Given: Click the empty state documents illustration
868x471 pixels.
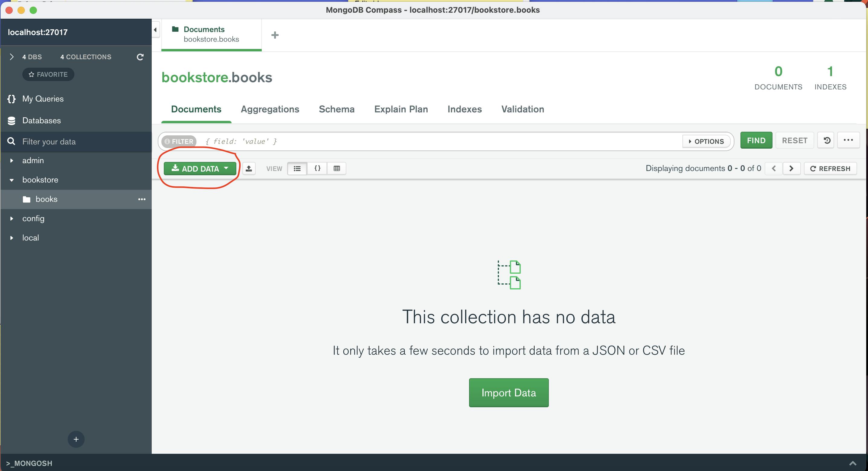Looking at the screenshot, I should click(x=509, y=275).
